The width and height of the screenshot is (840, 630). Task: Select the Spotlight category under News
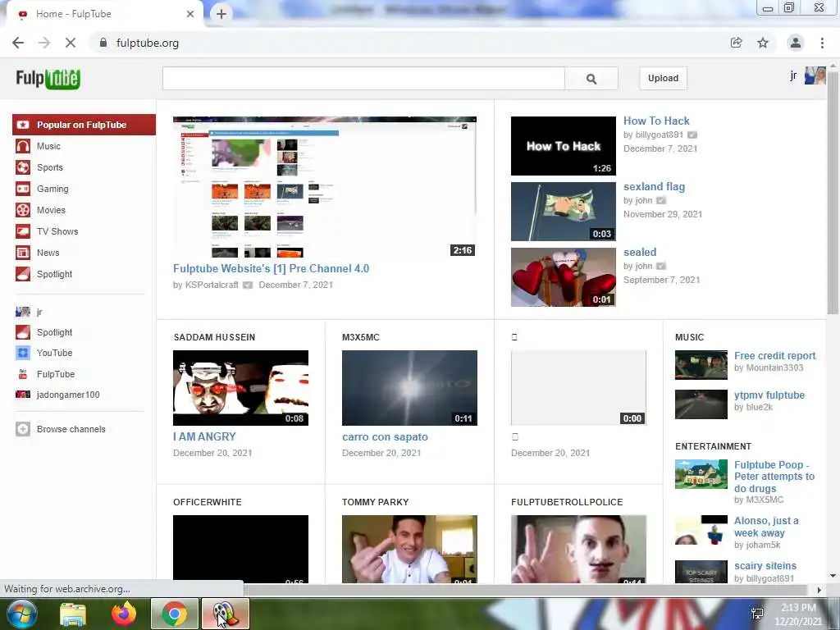pyautogui.click(x=54, y=274)
